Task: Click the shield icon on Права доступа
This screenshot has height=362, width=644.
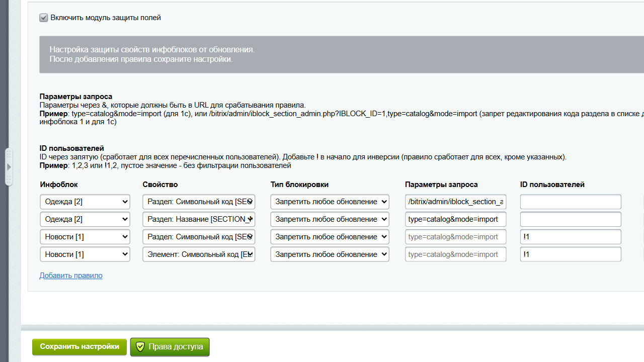Action: click(x=140, y=347)
